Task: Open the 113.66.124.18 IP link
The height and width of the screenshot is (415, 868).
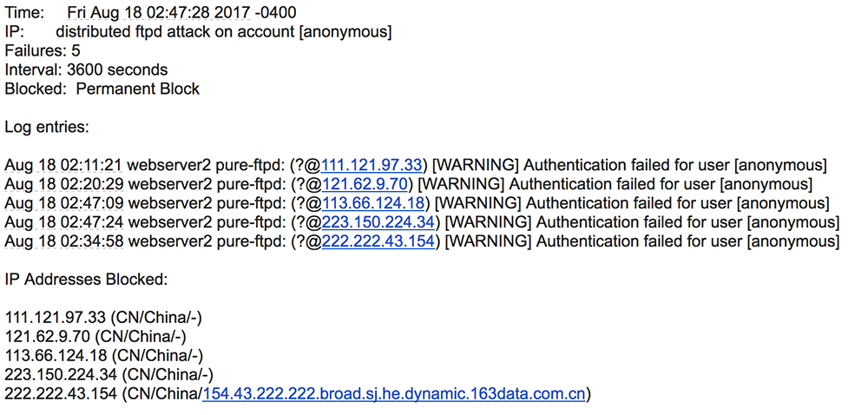Action: pos(373,204)
